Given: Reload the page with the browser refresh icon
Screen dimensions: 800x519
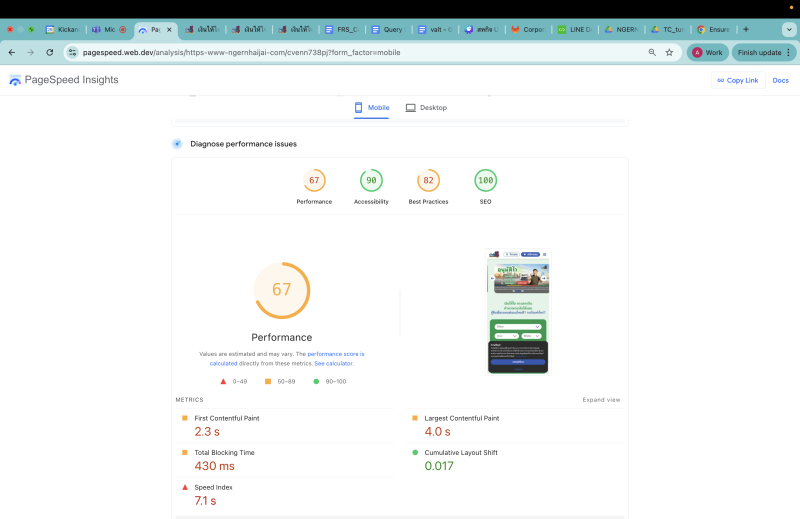Looking at the screenshot, I should 50,52.
